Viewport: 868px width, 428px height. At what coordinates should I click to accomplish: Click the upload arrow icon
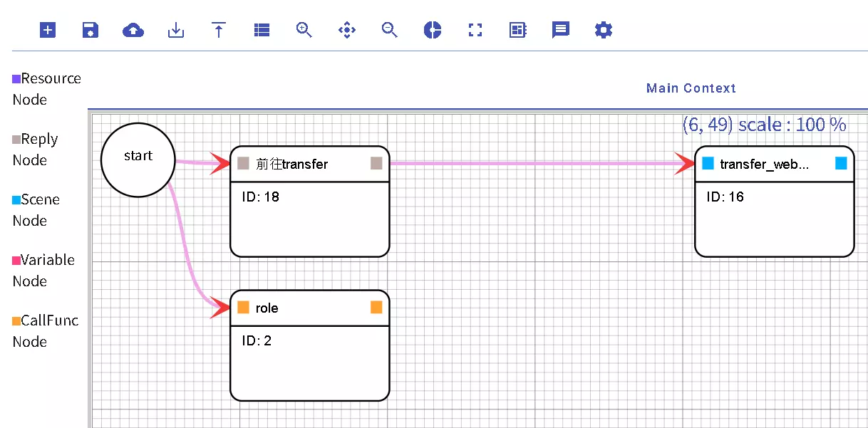pyautogui.click(x=219, y=30)
